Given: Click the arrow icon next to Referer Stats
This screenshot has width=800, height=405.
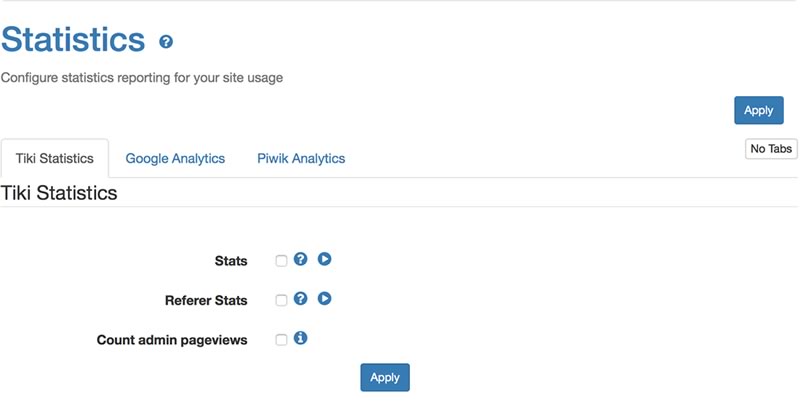Looking at the screenshot, I should [x=324, y=298].
